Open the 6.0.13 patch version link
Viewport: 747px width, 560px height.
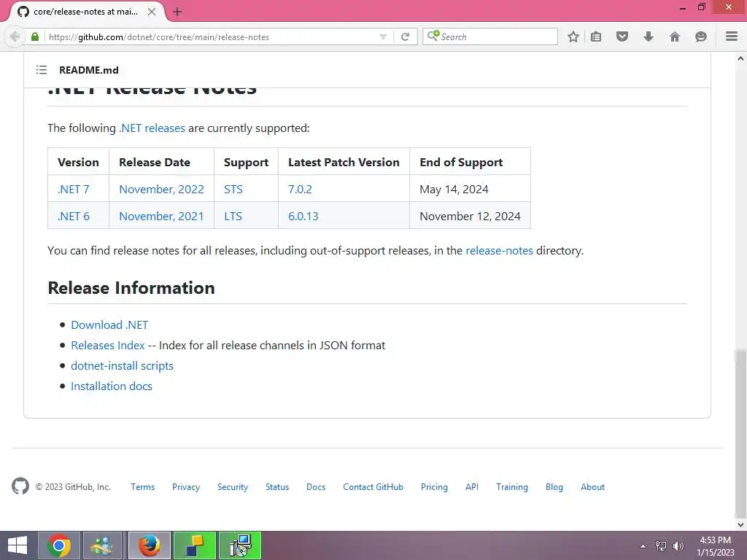(303, 216)
